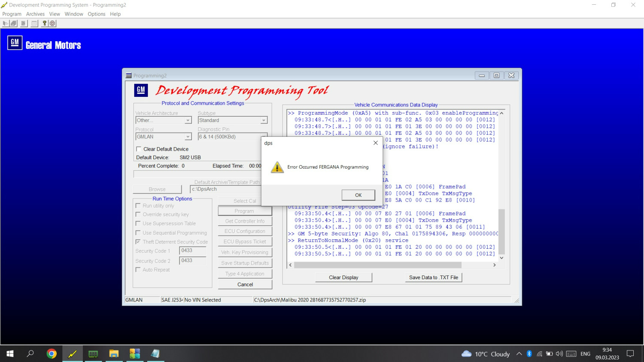Image resolution: width=644 pixels, height=362 pixels.
Task: Click the green circuit board taskbar icon
Action: 93,354
